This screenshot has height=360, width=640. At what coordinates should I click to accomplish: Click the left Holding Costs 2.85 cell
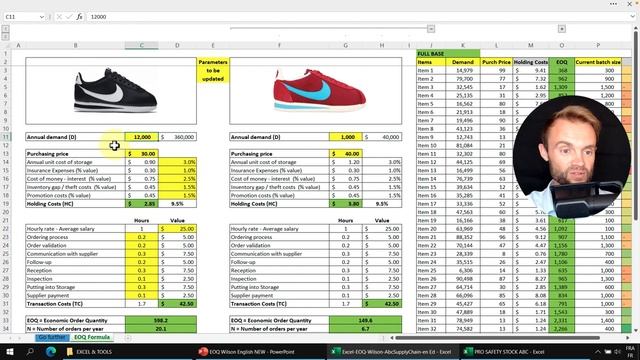click(x=142, y=203)
